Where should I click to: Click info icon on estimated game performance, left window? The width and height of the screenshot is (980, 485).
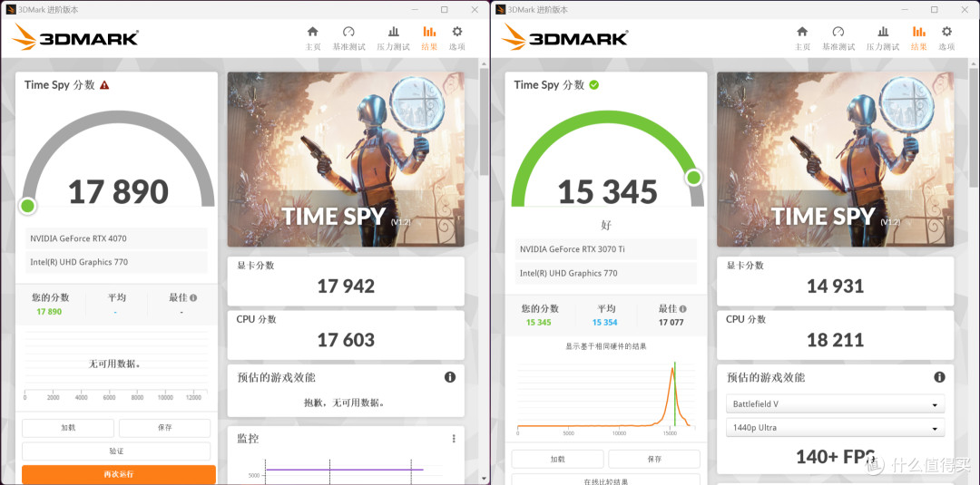point(449,377)
